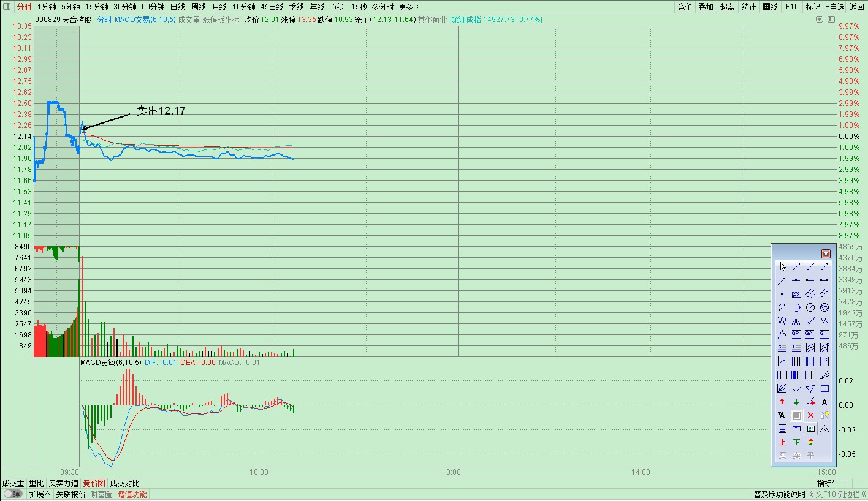Select the text-with-plus annotation tool
The image size is (868, 501).
pyautogui.click(x=782, y=415)
